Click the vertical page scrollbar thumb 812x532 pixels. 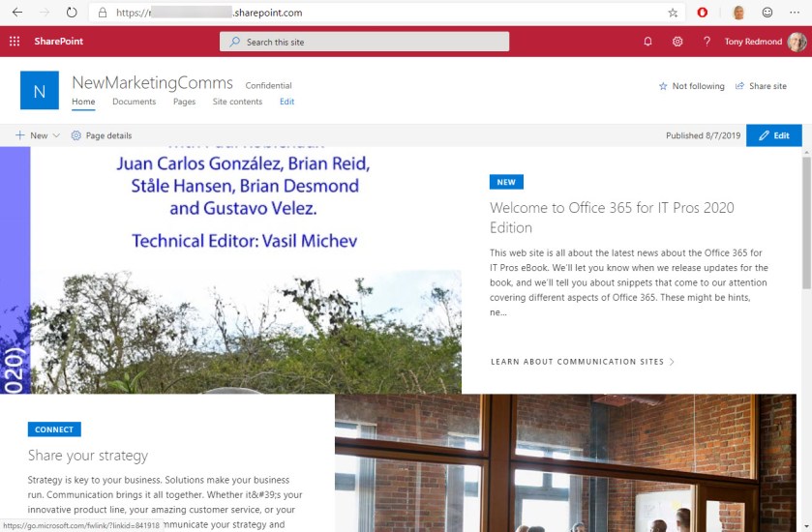(806, 222)
